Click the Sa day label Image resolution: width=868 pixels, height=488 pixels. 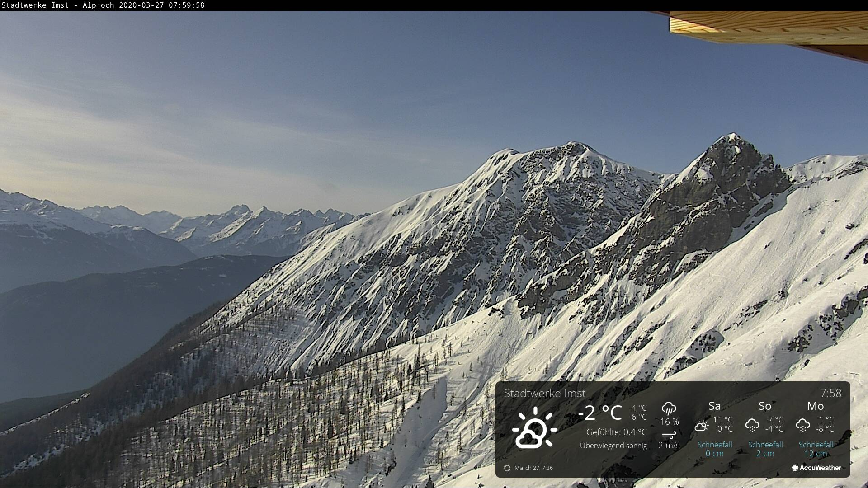(714, 406)
